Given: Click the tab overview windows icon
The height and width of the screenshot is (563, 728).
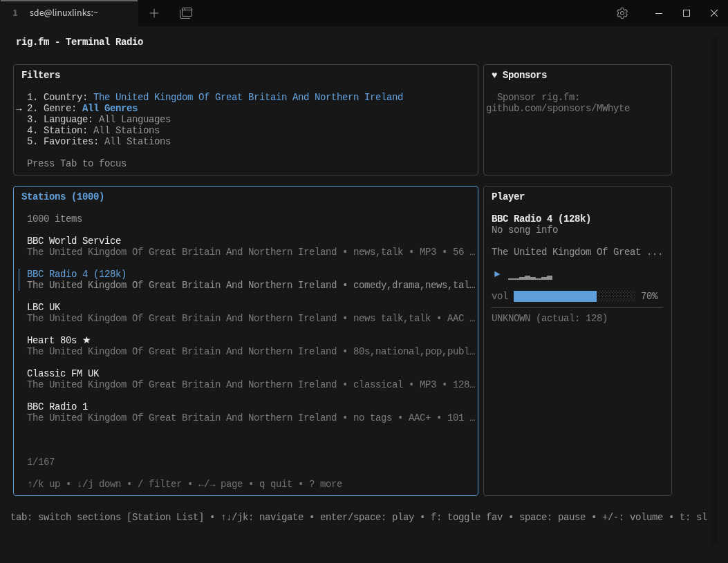Looking at the screenshot, I should tap(186, 13).
